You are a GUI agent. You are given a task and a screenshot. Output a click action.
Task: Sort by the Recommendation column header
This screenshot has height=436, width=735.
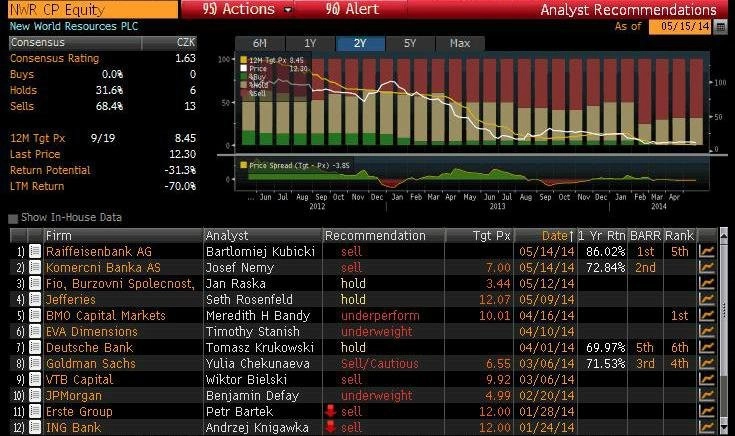click(x=384, y=235)
